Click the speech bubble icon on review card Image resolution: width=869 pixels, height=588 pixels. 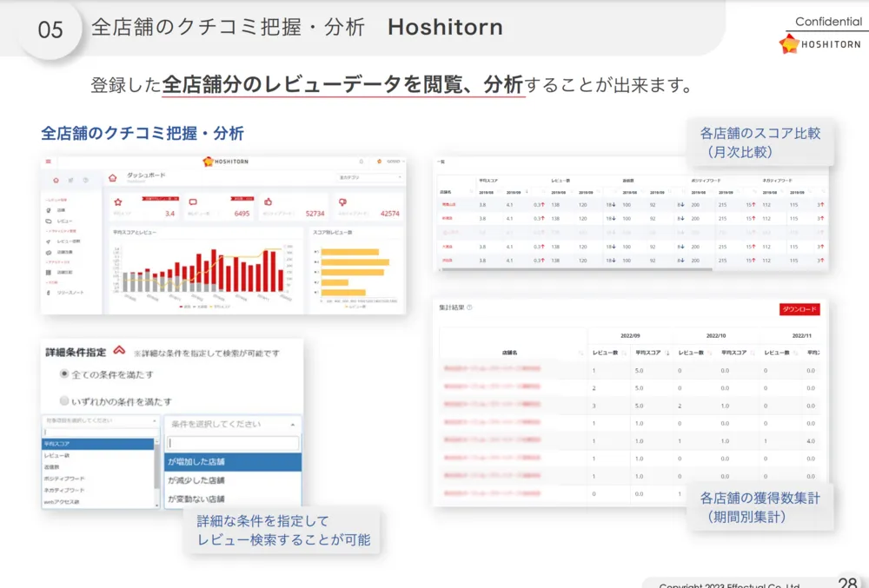pos(193,202)
